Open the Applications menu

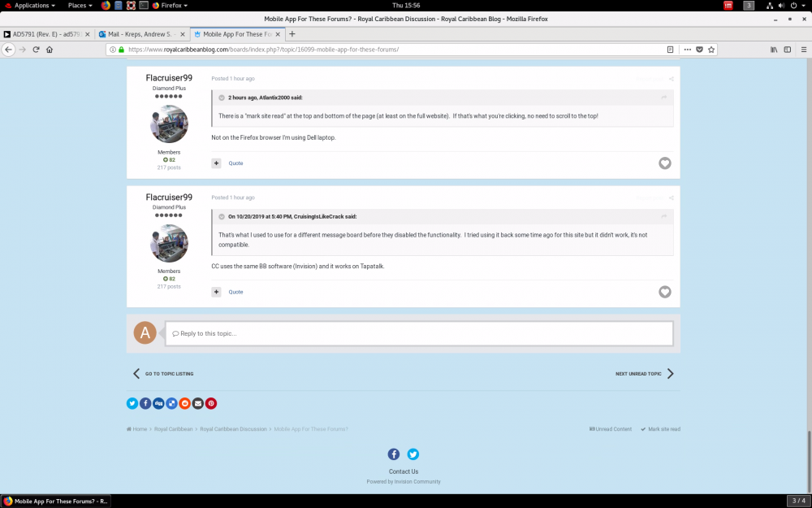(29, 5)
